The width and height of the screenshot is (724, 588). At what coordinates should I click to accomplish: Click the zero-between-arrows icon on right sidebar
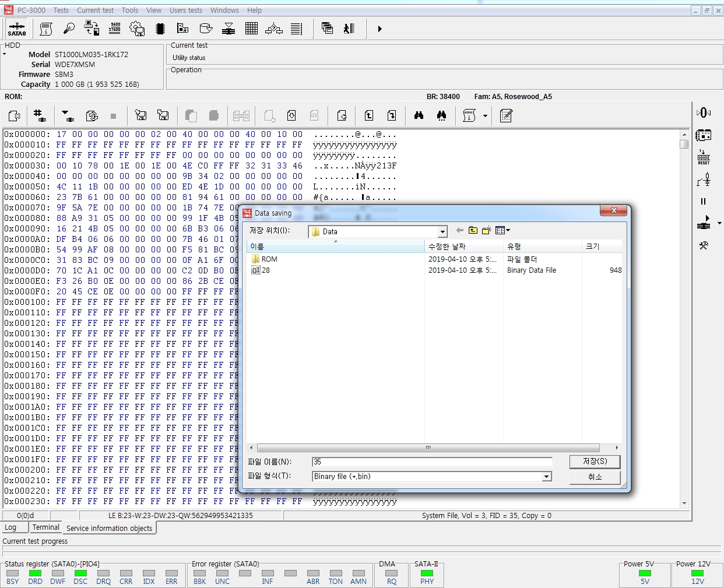[x=704, y=112]
